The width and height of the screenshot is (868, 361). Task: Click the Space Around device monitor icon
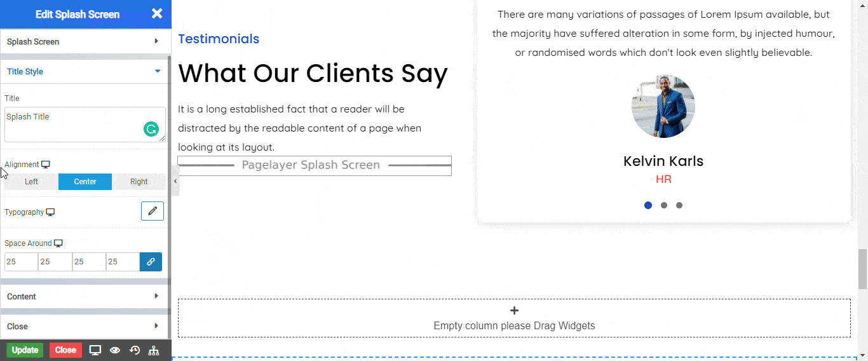click(x=58, y=243)
